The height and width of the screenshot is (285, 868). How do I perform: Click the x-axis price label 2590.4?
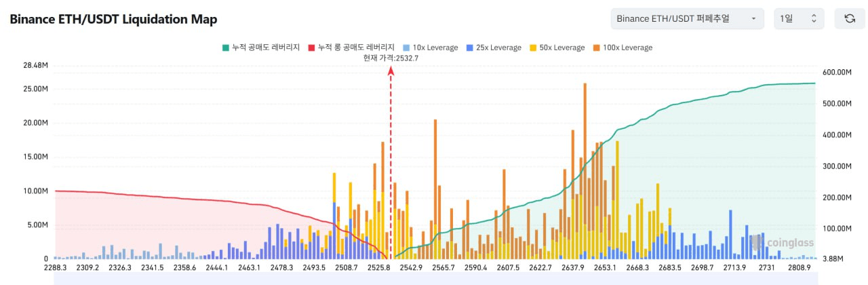(x=475, y=269)
